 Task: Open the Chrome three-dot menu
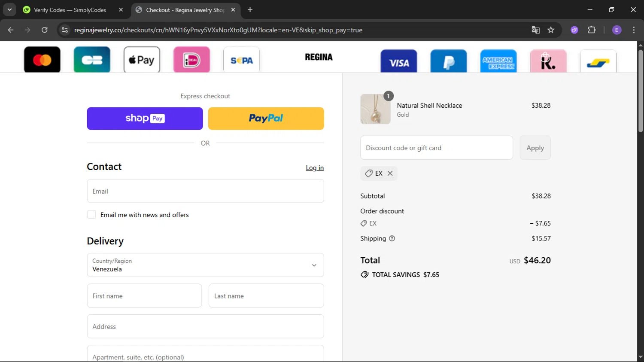coord(634,30)
